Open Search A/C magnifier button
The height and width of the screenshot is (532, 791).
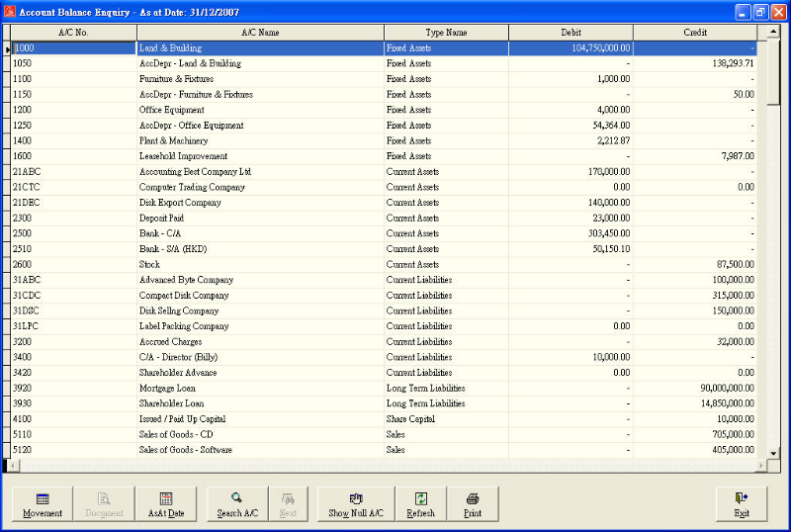[x=237, y=503]
